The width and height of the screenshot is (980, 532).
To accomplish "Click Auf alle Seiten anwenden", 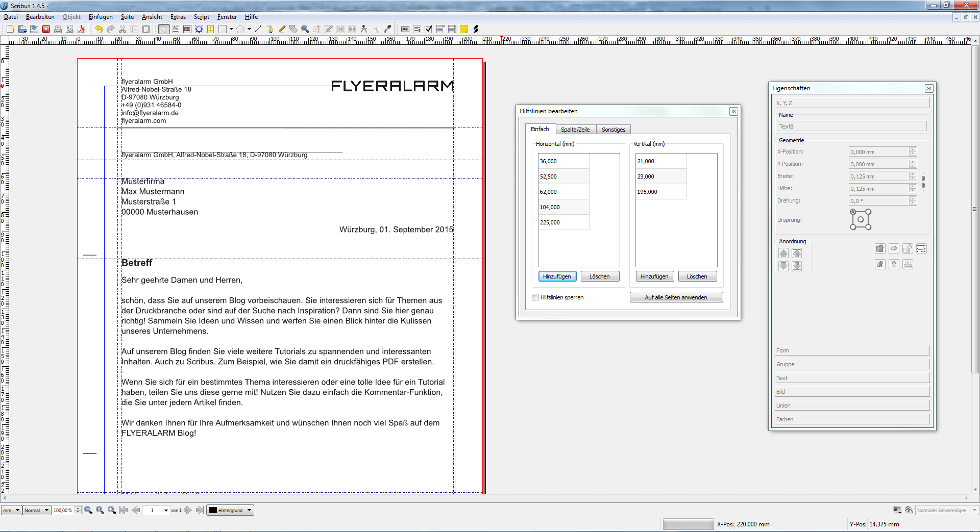I will point(676,297).
